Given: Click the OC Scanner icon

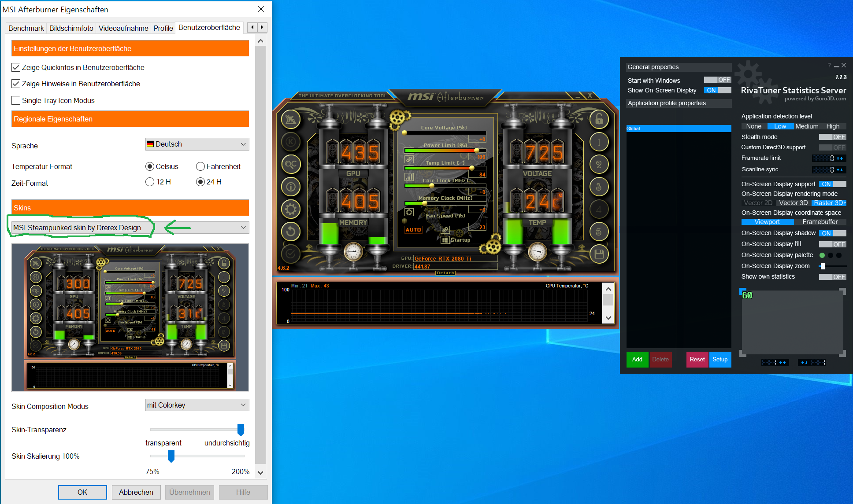Looking at the screenshot, I should [x=291, y=164].
